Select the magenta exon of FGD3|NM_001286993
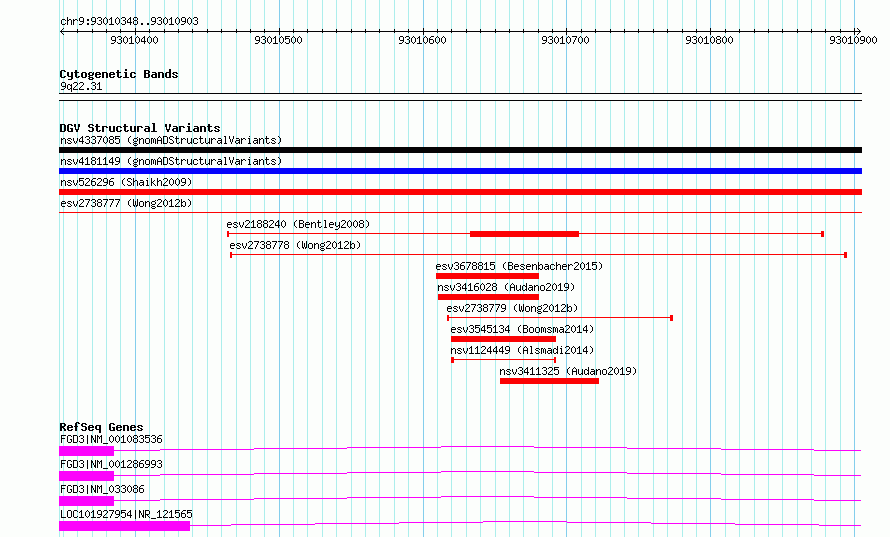The width and height of the screenshot is (890, 537). coord(86,476)
